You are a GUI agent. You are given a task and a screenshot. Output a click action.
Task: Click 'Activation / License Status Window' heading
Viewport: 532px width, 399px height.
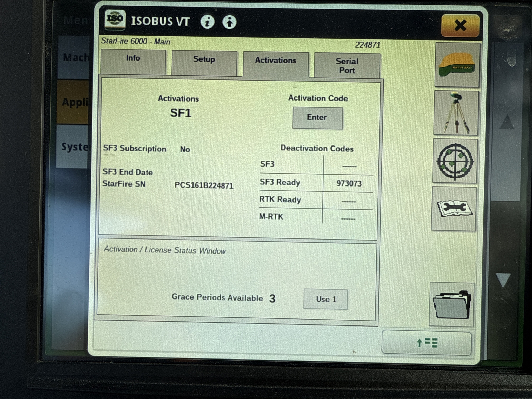click(165, 250)
